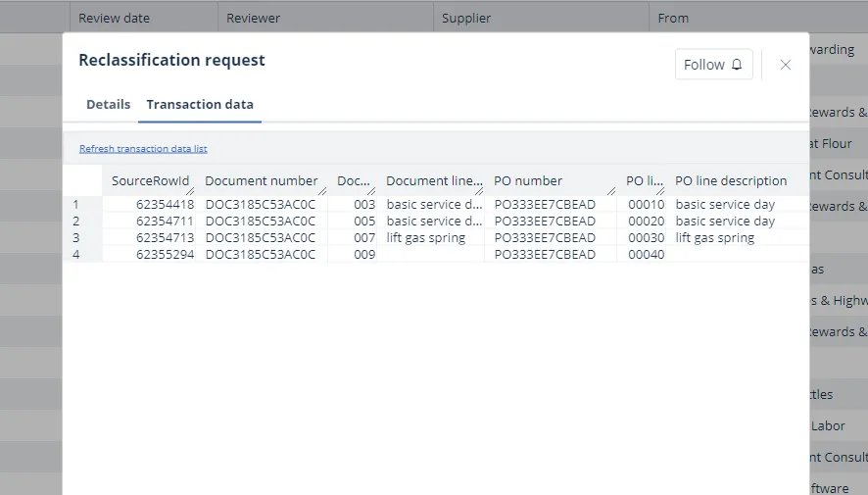Screen dimensions: 868x495
Task: Click the Document number column header
Action: (x=261, y=180)
